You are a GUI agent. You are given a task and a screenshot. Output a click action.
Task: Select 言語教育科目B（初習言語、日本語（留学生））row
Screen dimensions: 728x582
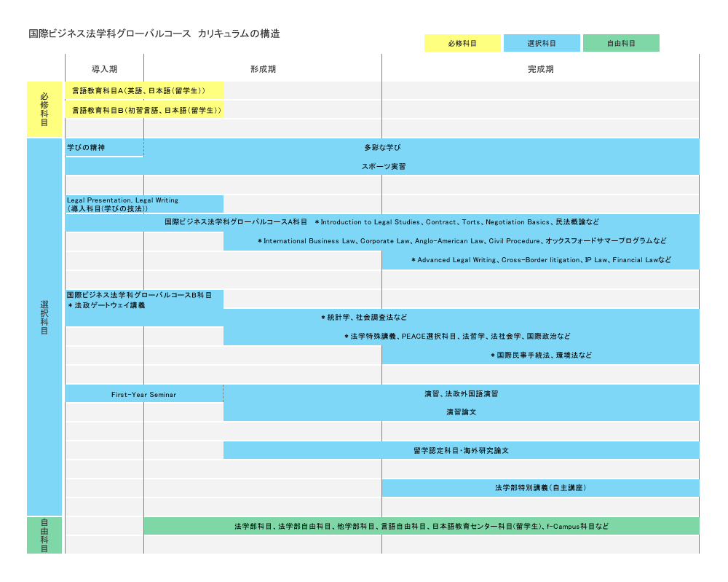tap(144, 110)
